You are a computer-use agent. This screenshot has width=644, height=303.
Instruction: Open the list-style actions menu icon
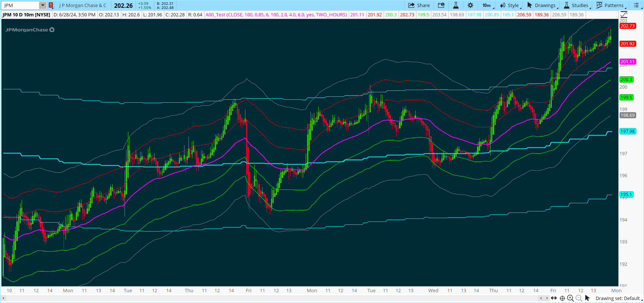(x=637, y=5)
